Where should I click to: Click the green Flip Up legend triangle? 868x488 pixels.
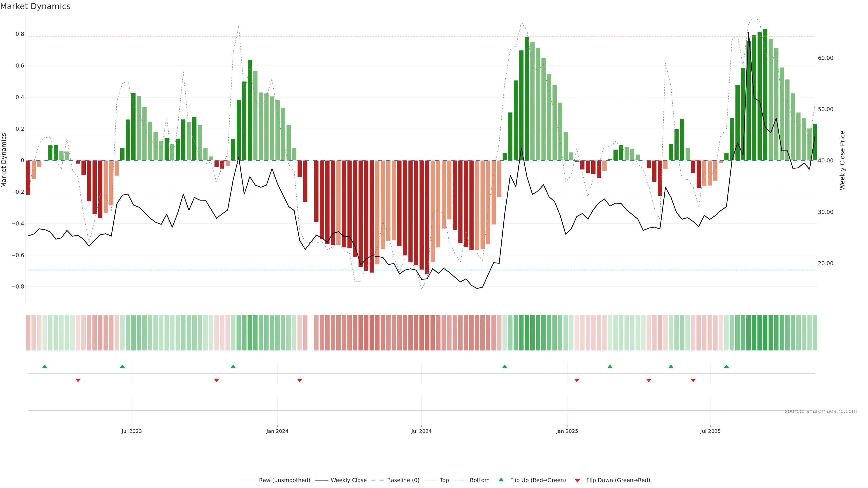point(501,480)
